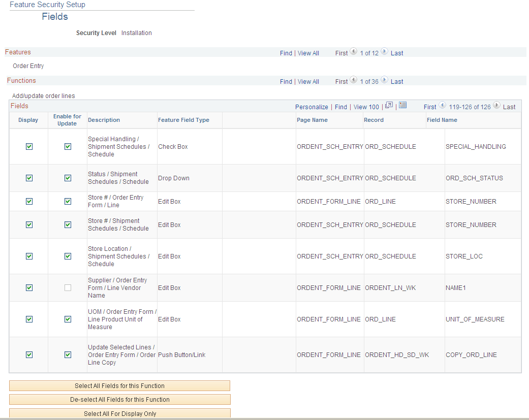Show previous rows in Fields grid
The width and height of the screenshot is (529, 420).
[x=442, y=105]
